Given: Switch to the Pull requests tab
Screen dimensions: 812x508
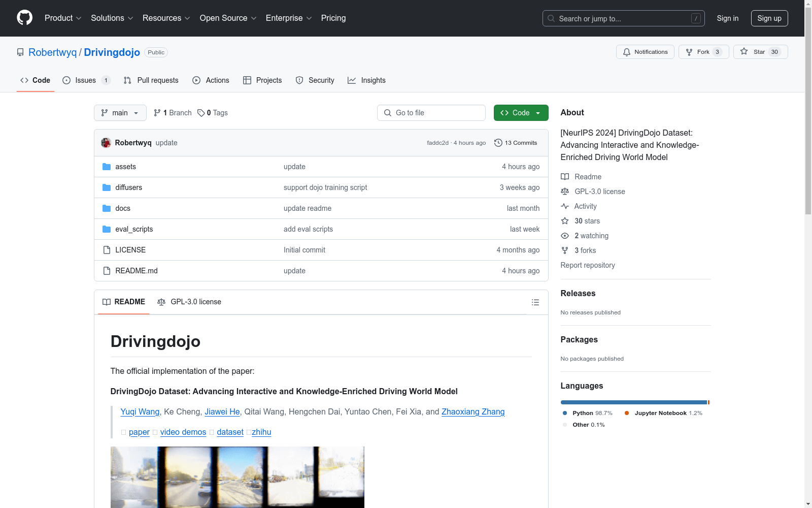Looking at the screenshot, I should point(151,80).
